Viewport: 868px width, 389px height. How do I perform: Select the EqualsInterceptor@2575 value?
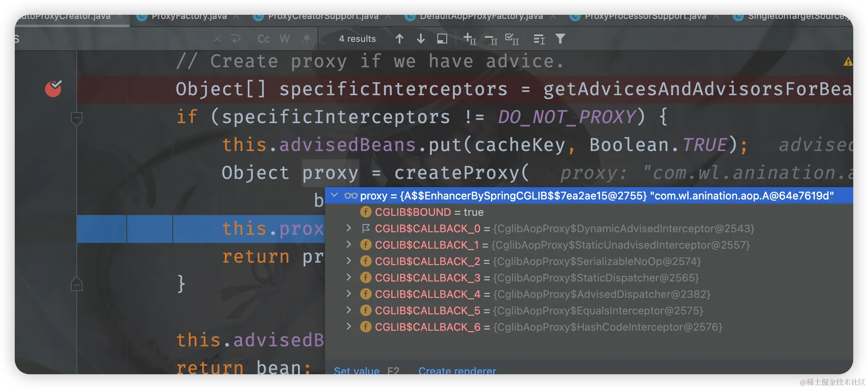pos(598,310)
